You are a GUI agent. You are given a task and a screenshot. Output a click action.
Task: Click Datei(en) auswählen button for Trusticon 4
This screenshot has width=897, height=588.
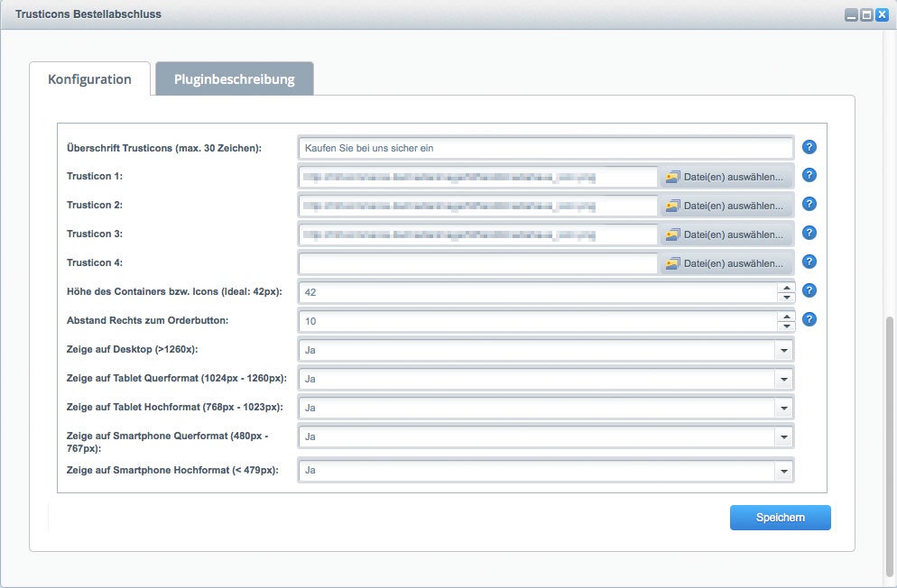click(726, 263)
